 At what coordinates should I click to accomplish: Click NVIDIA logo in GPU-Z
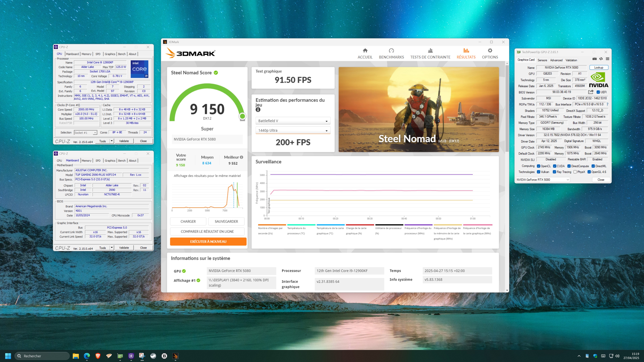point(599,80)
